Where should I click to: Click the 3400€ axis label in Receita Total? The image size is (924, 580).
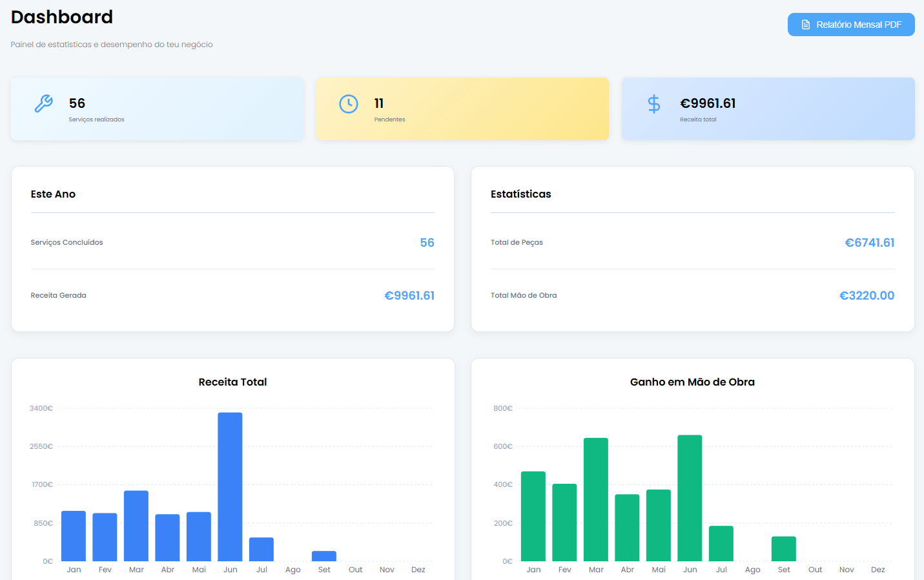(41, 408)
